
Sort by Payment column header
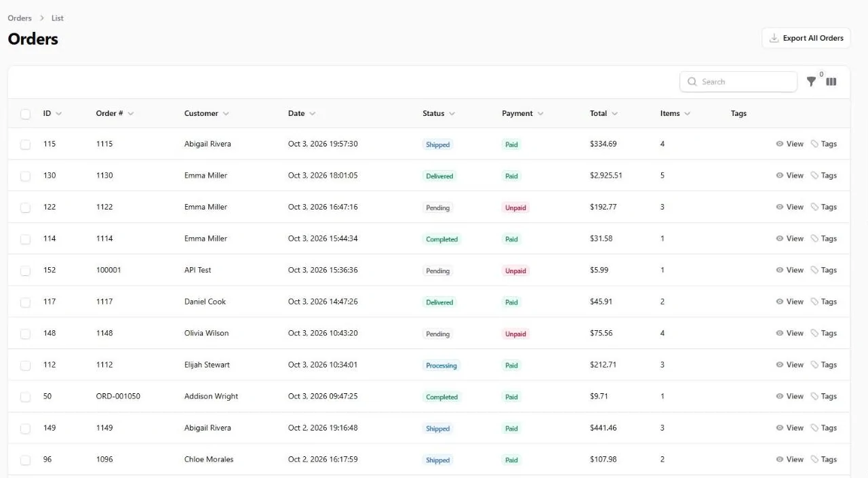(523, 113)
